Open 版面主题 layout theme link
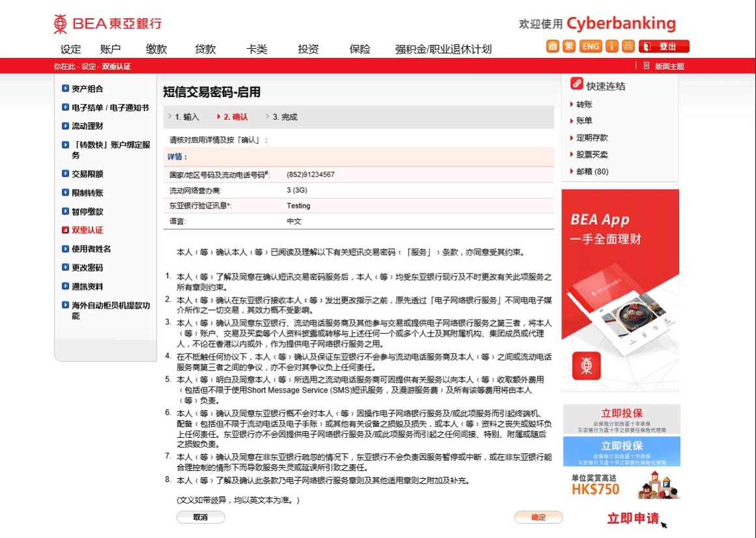This screenshot has width=756, height=538. point(669,66)
